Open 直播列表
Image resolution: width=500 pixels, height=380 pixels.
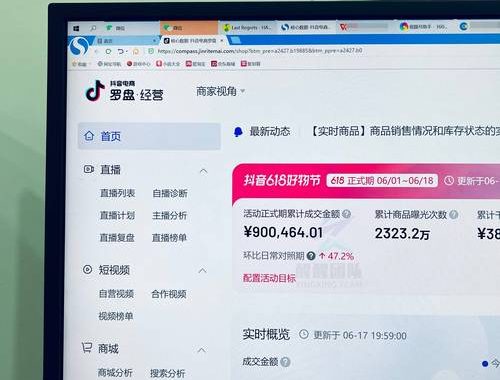click(118, 193)
